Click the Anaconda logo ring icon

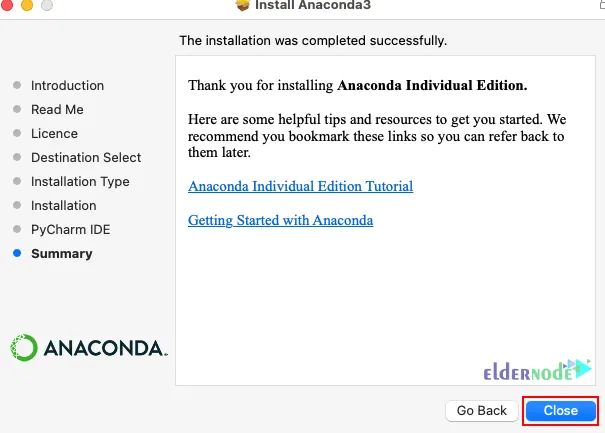(x=24, y=348)
